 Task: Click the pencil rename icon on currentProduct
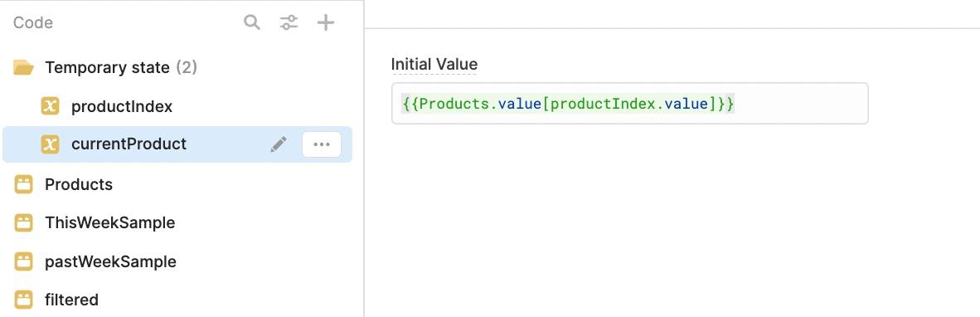pyautogui.click(x=279, y=144)
